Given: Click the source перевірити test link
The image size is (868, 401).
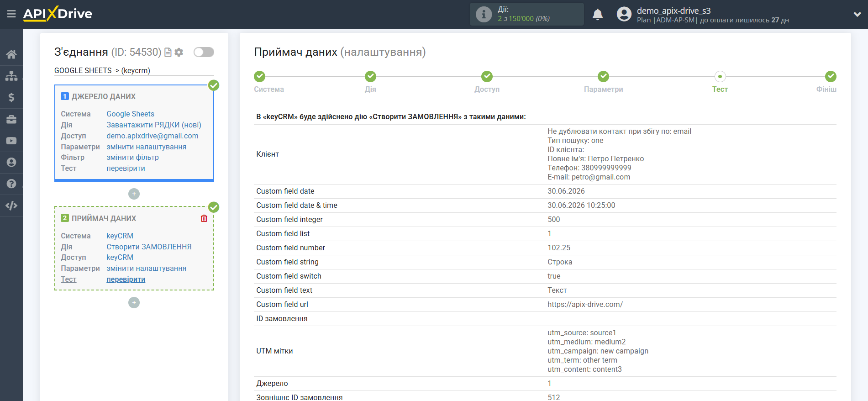Looking at the screenshot, I should coord(126,169).
